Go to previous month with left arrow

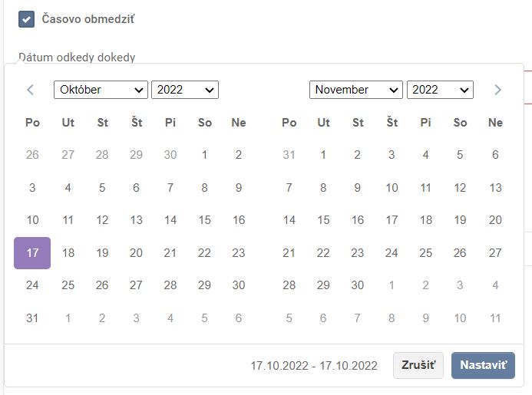[x=31, y=90]
